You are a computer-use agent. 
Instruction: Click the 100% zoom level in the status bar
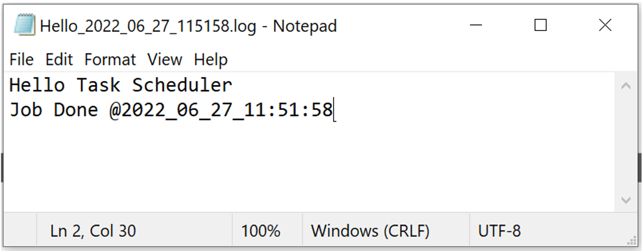click(261, 231)
